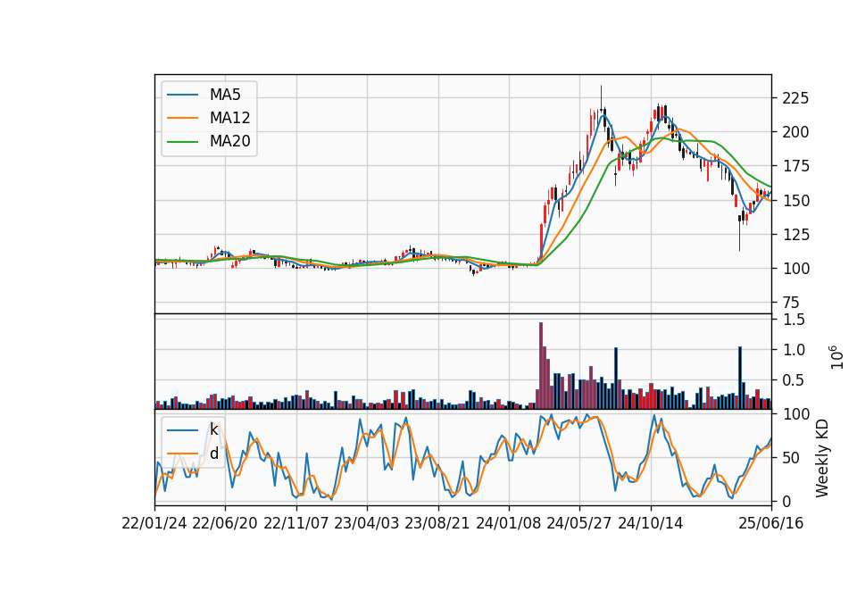
Task: Click the 22/11/07 date tick label
Action: coord(296,523)
